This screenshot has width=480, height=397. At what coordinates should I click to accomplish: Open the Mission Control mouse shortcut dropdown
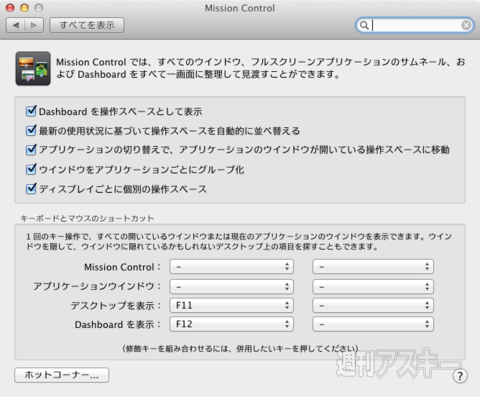point(373,267)
